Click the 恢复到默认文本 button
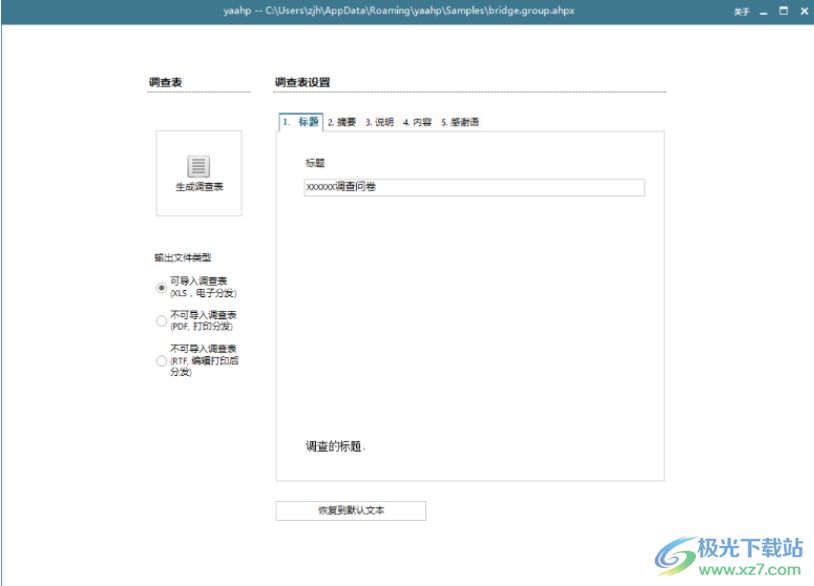814x586 pixels. (351, 511)
